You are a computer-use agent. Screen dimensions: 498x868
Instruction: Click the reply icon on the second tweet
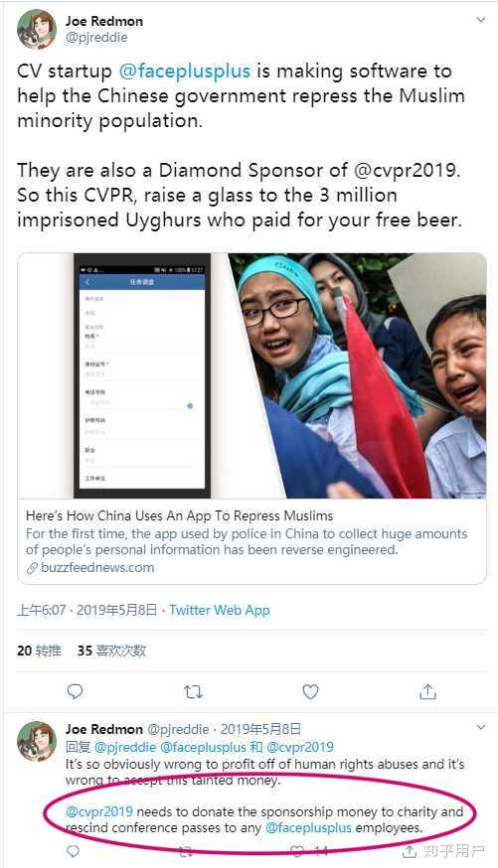[x=74, y=851]
